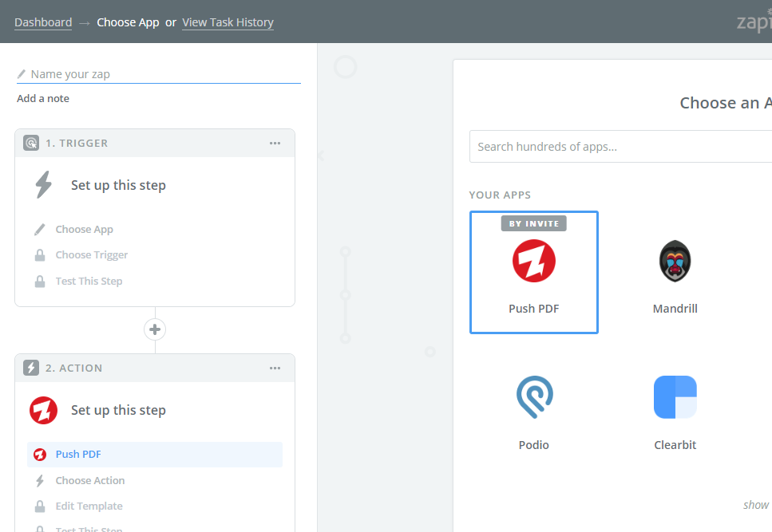Choose the Push PDF app tile

534,273
